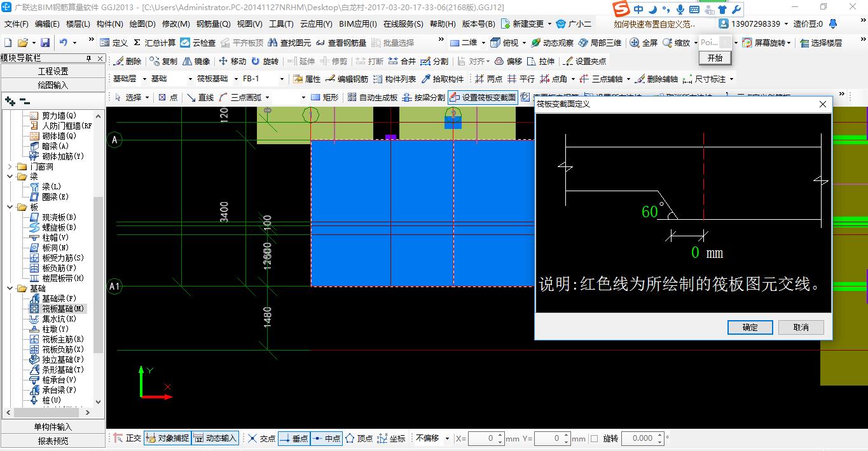
Task: Toggle 对象捕捉 object snap
Action: [167, 438]
